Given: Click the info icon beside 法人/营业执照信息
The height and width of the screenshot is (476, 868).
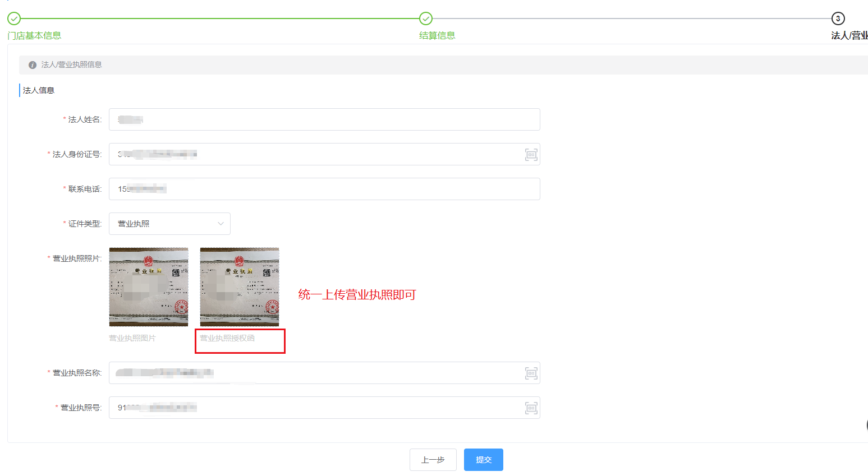Looking at the screenshot, I should click(33, 65).
